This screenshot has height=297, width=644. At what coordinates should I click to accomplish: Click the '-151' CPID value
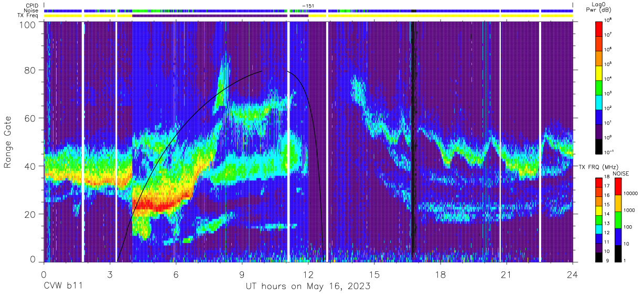point(308,6)
